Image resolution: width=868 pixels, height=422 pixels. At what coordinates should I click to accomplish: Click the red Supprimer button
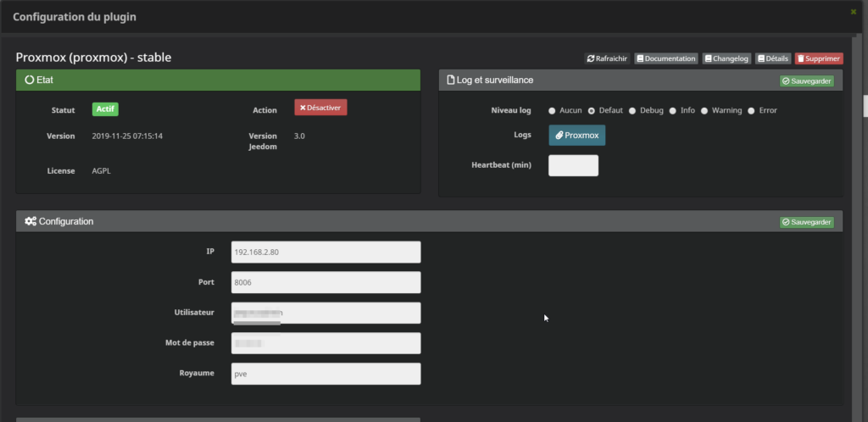[819, 58]
